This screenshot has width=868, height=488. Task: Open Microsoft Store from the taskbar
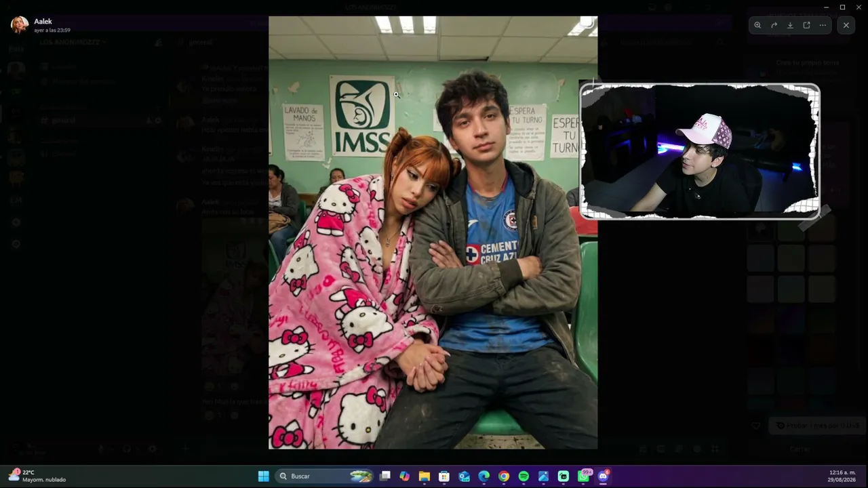(x=444, y=476)
